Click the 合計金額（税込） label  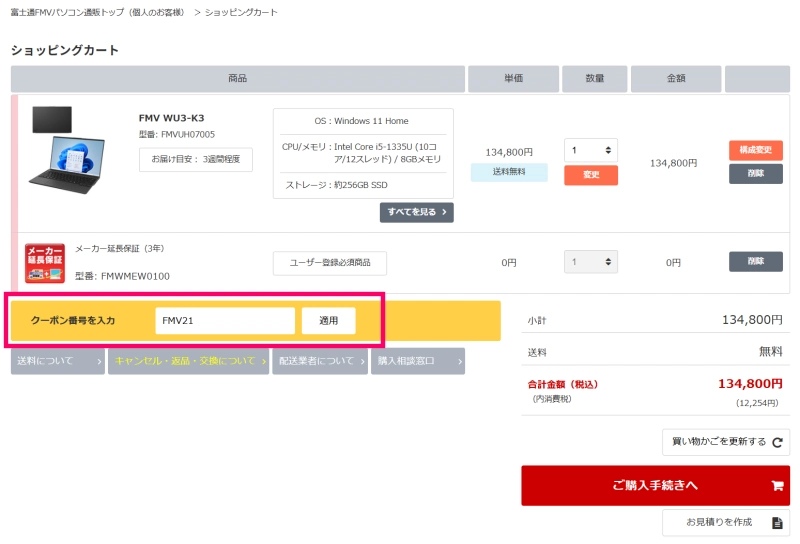tap(562, 384)
